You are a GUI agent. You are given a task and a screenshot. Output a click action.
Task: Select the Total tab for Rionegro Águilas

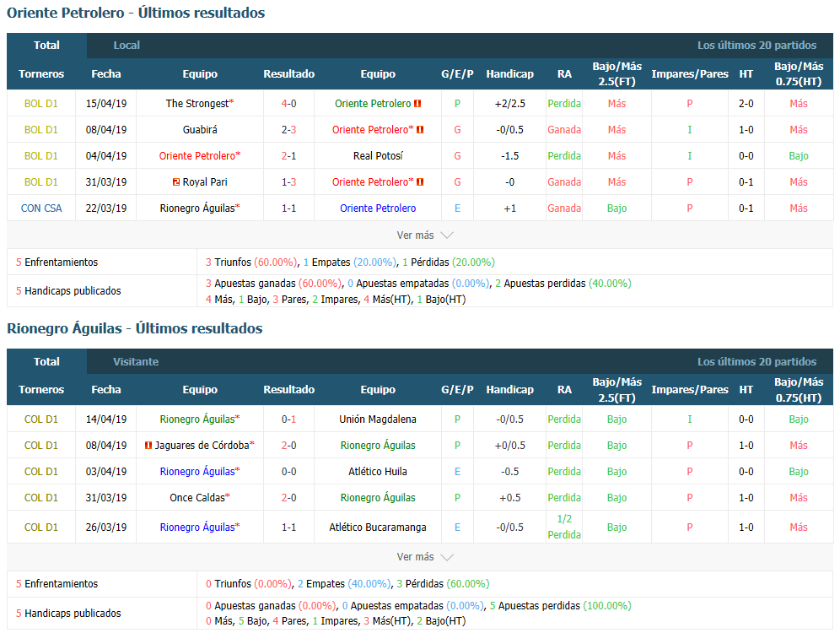click(46, 362)
